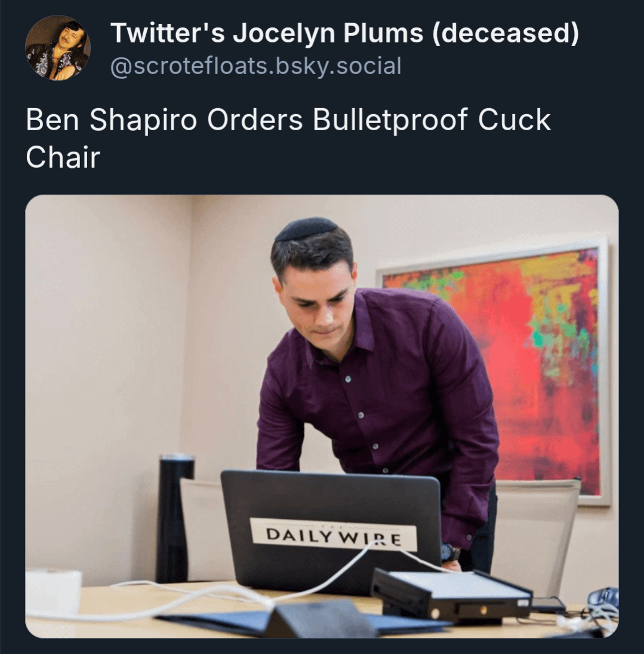Click the wristwatch on the man's wrist

[x=450, y=552]
